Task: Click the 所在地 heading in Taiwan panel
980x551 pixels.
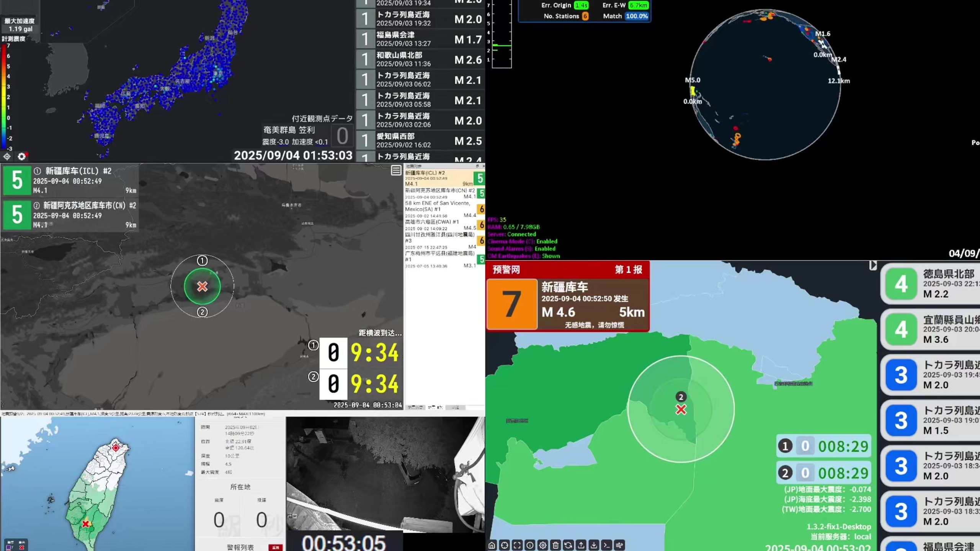Action: (240, 487)
